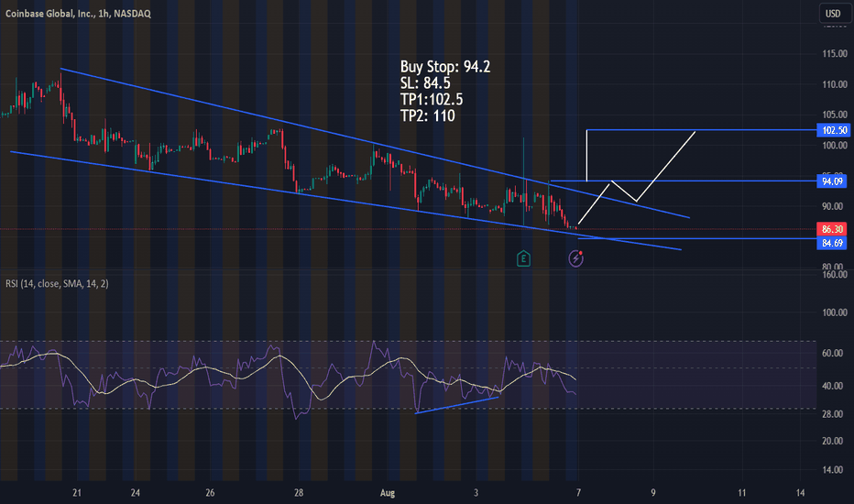
Task: Click the TP2: 110 annotation line
Action: tap(427, 116)
